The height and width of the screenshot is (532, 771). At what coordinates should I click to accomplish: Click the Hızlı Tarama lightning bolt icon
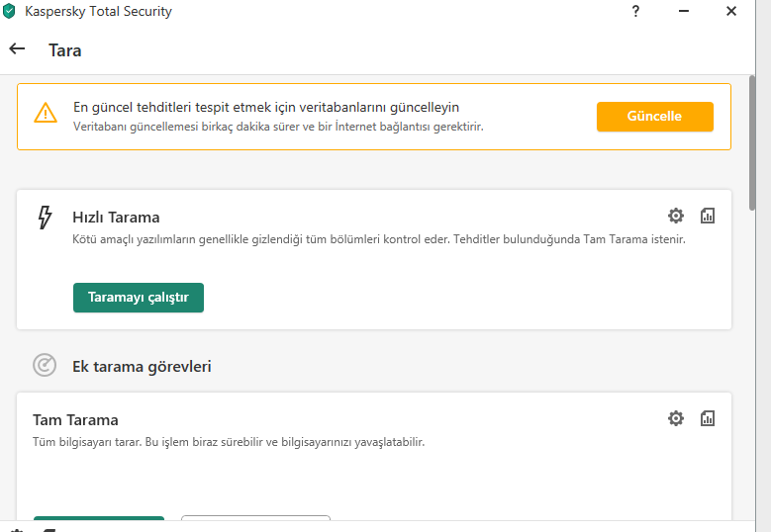pos(45,218)
